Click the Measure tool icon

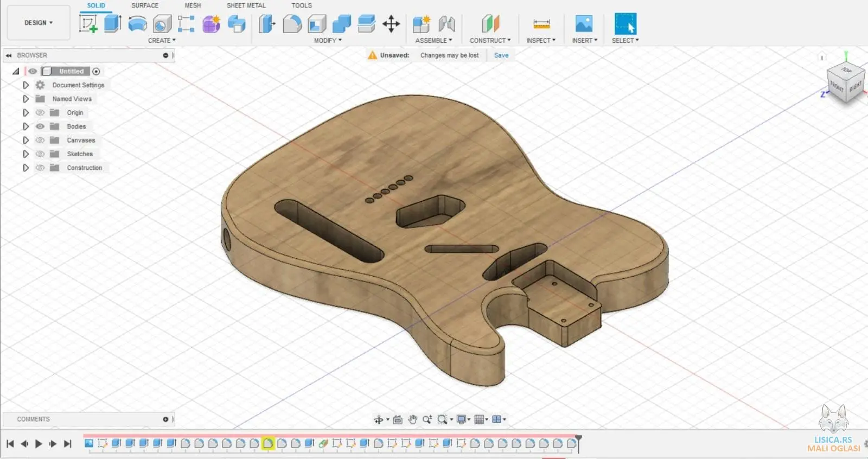541,24
